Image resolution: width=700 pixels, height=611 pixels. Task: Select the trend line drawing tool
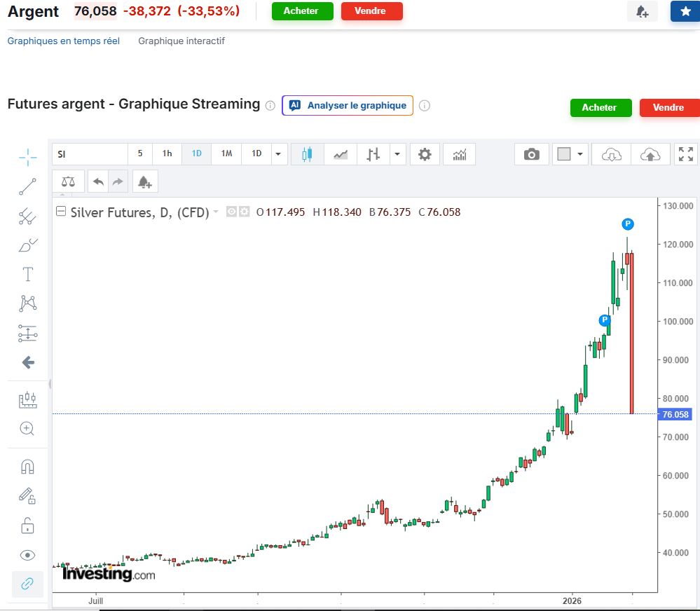[28, 186]
